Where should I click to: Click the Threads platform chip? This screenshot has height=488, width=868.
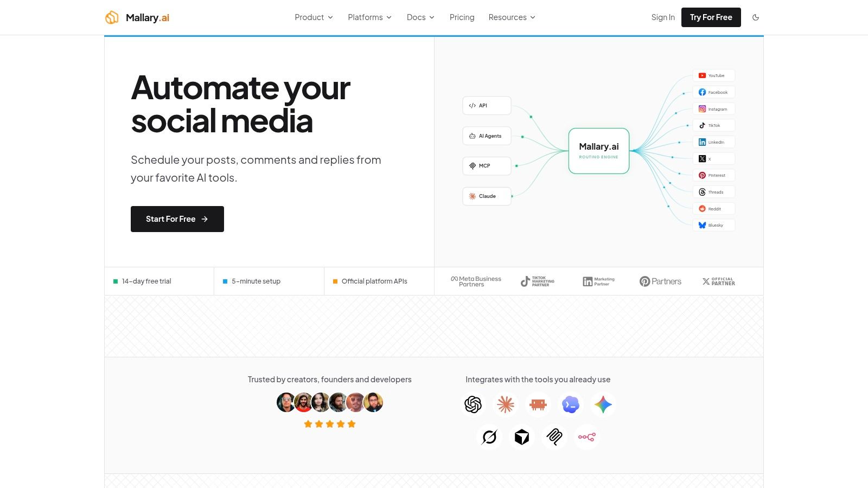pyautogui.click(x=714, y=192)
